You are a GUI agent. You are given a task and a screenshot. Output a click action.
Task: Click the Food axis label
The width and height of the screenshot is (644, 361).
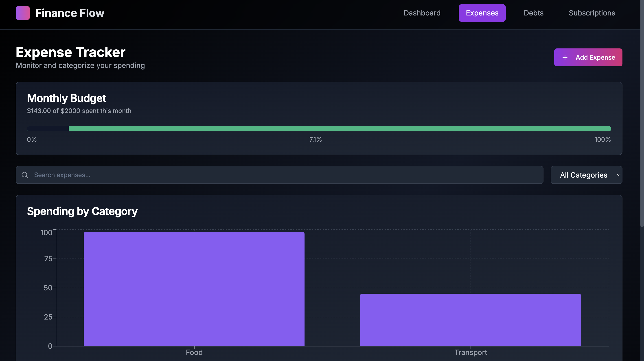[x=194, y=352]
